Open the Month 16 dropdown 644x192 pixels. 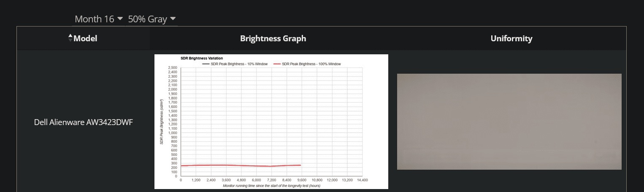99,19
